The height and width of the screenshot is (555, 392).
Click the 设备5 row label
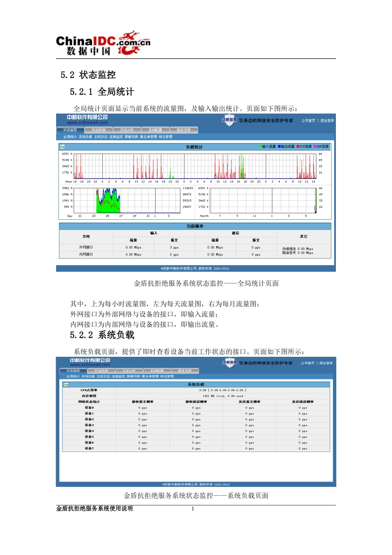pos(89,436)
